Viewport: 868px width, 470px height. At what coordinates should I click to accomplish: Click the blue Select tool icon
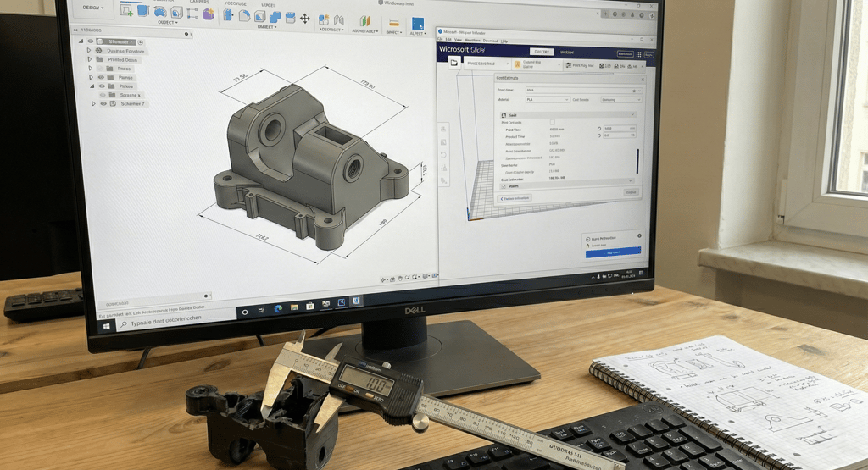tap(417, 24)
